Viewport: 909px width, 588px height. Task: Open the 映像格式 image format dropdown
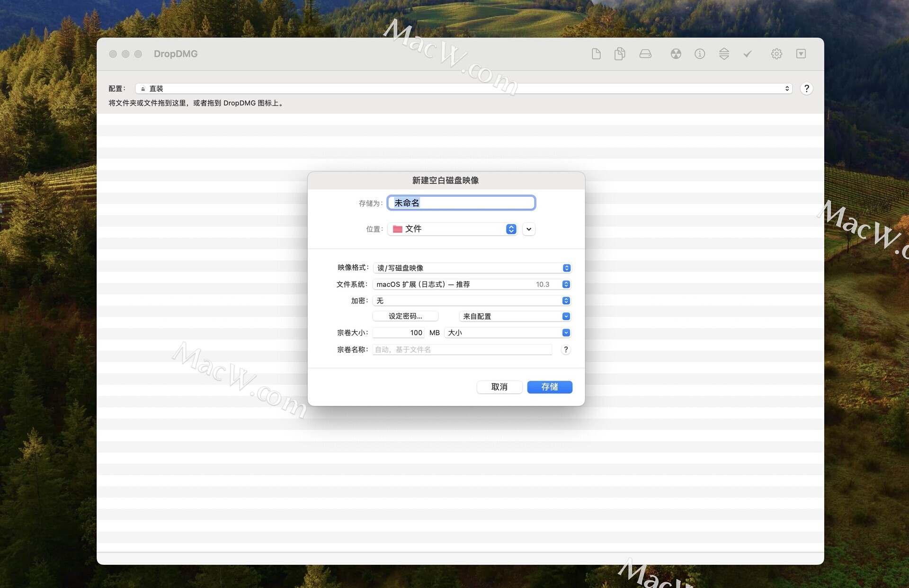472,268
